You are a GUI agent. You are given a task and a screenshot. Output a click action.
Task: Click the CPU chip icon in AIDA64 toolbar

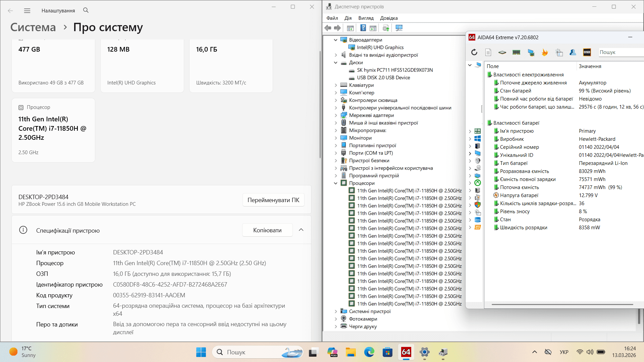[x=502, y=52]
